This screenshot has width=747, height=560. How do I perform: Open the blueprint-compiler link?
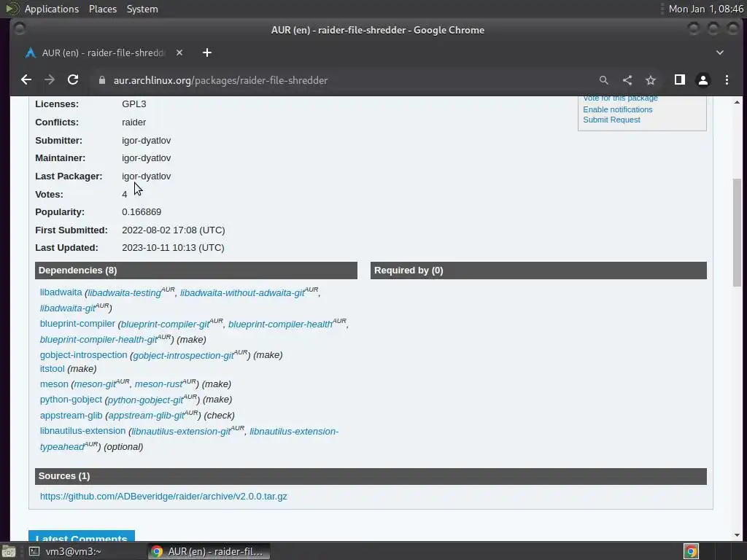point(77,324)
